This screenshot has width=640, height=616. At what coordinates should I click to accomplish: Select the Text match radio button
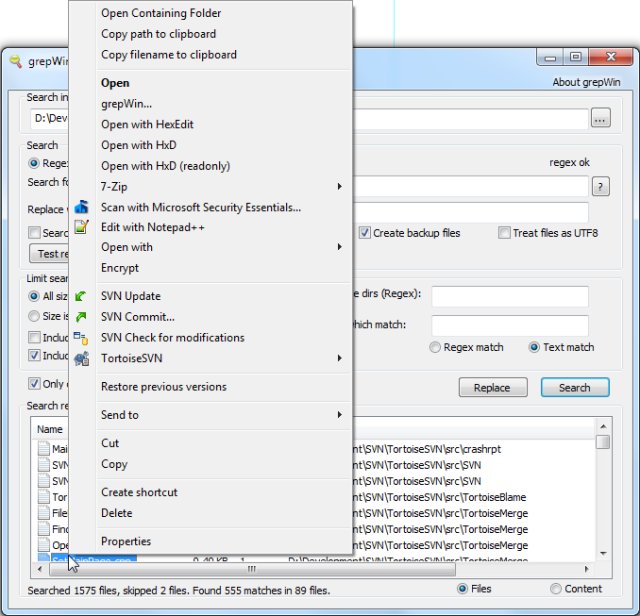point(534,347)
